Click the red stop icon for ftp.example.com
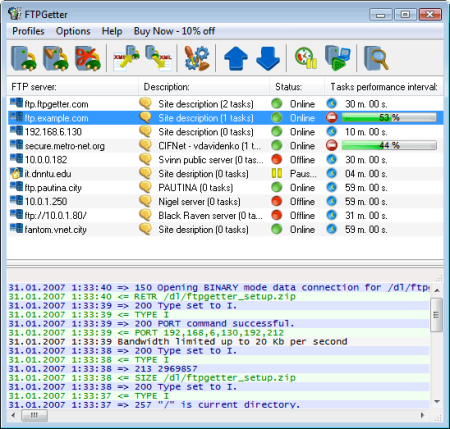This screenshot has height=429, width=450. [x=331, y=117]
